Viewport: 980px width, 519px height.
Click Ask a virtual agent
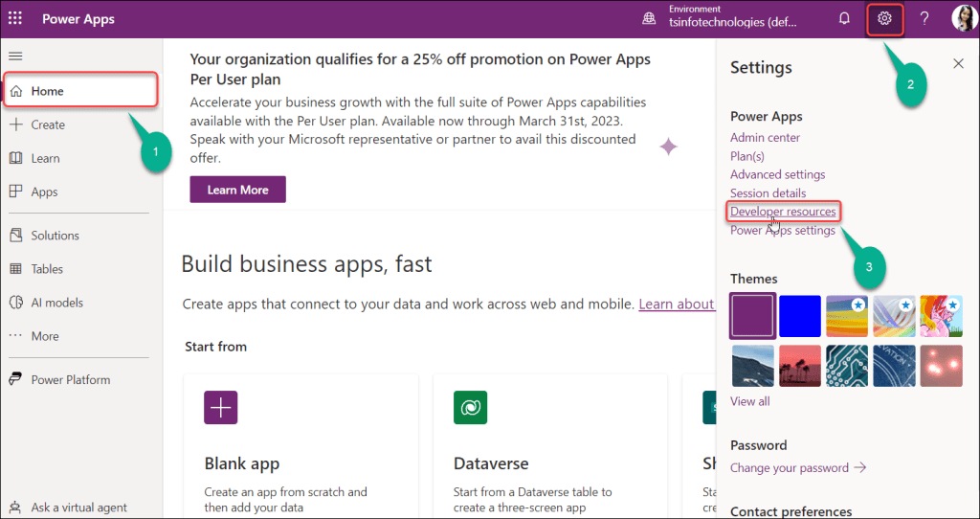(80, 508)
